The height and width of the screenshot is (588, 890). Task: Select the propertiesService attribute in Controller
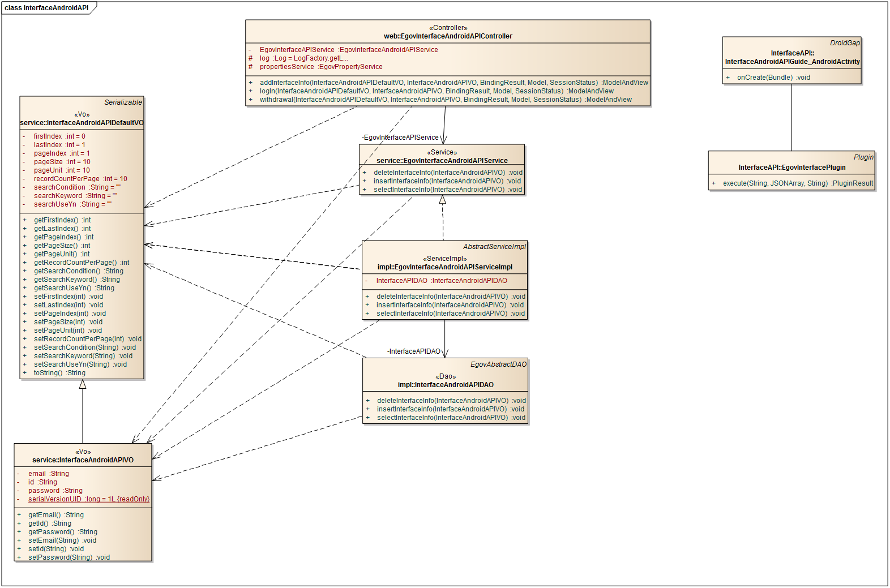point(320,67)
